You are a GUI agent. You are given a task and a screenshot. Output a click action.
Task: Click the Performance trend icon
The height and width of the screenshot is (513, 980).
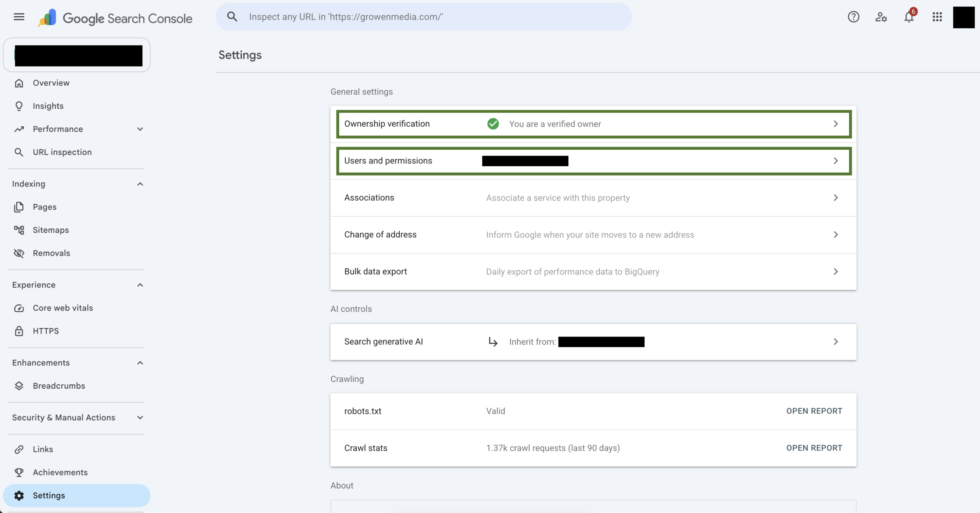click(x=19, y=129)
